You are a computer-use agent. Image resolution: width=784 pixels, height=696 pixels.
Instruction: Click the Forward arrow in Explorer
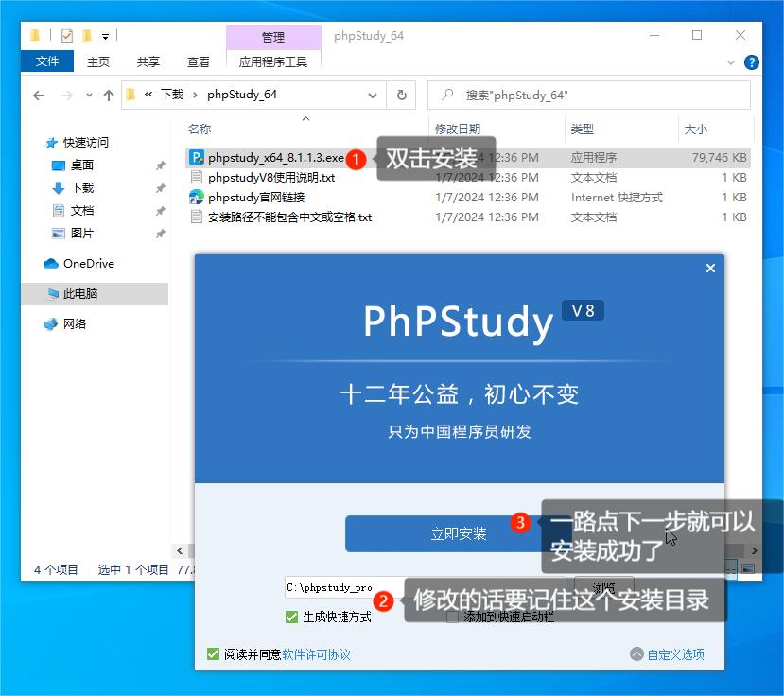(x=66, y=95)
